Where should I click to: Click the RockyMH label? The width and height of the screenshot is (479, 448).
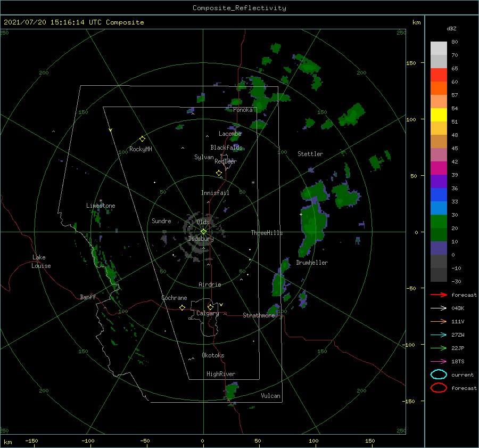[141, 149]
